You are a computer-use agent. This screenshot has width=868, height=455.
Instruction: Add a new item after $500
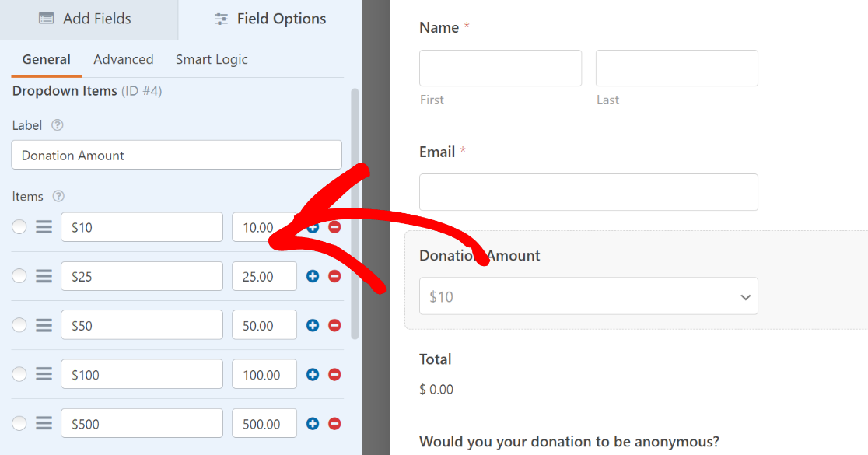(313, 424)
